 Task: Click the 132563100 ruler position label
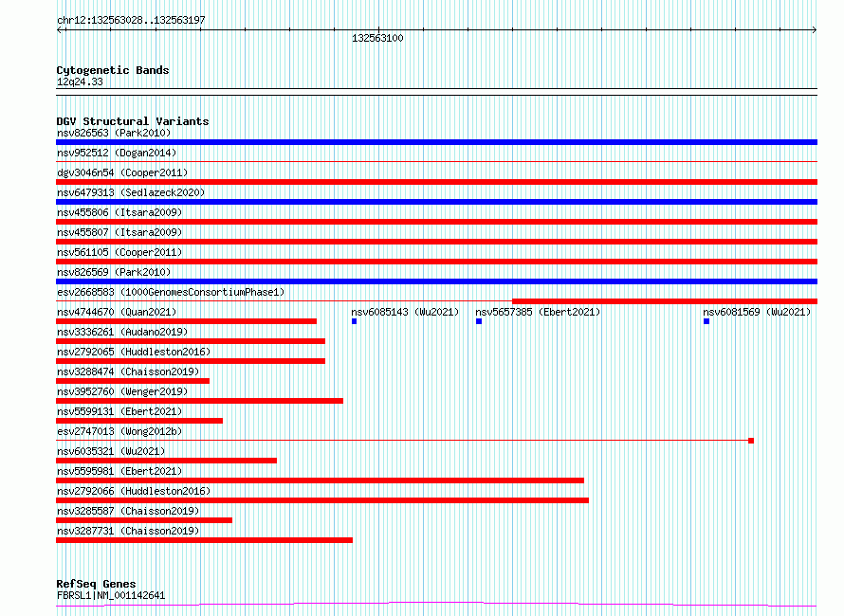pos(377,38)
